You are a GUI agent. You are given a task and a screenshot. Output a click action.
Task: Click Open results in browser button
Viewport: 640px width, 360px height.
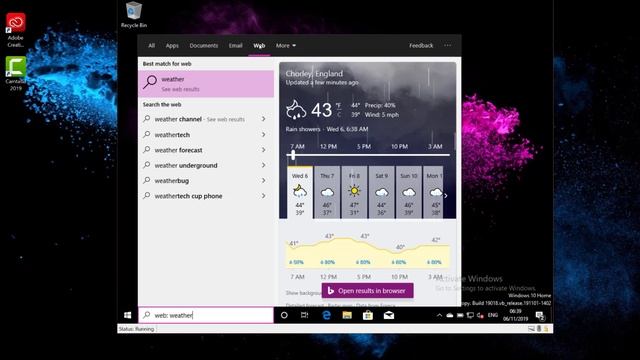[367, 291]
